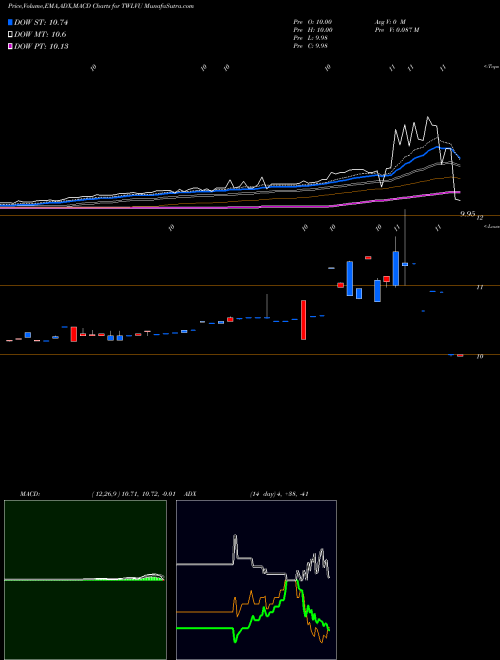The height and width of the screenshot is (660, 500).
Task: Click the 'Pre H: 10.00' value
Action: [x=313, y=30]
